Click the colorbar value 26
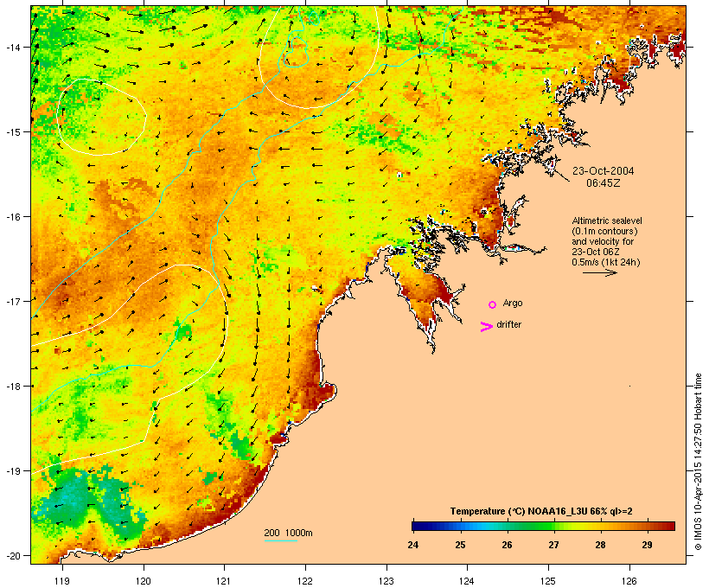 click(507, 545)
